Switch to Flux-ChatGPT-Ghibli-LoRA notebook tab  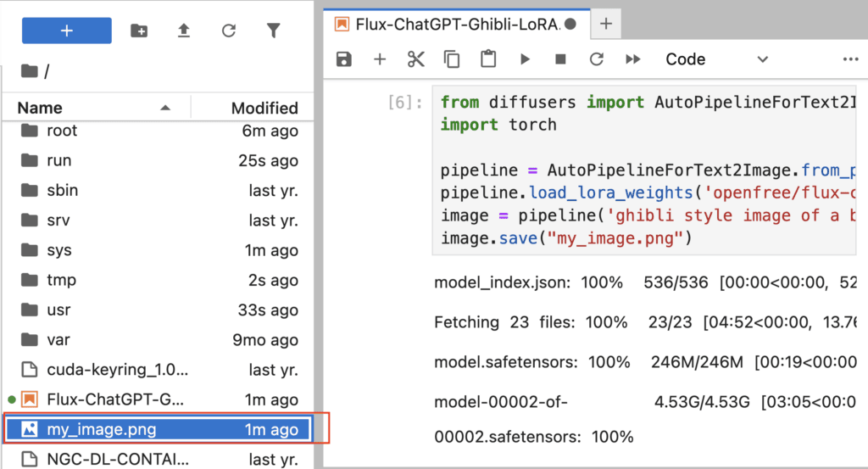(457, 25)
